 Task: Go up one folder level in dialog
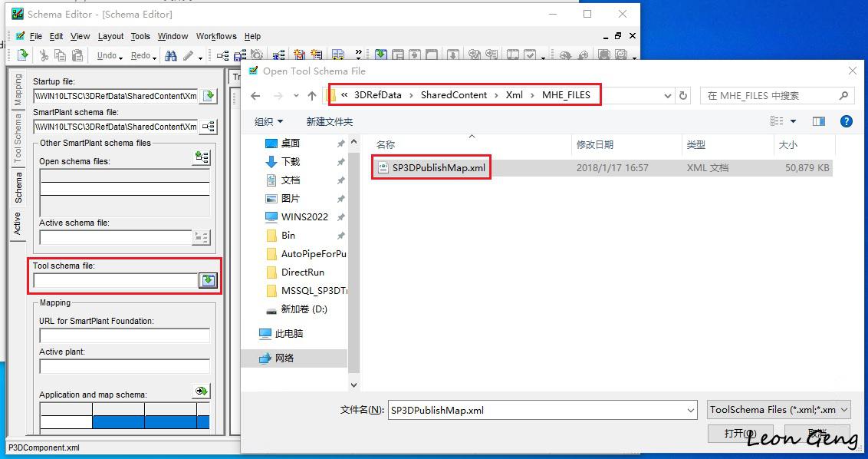(x=311, y=95)
